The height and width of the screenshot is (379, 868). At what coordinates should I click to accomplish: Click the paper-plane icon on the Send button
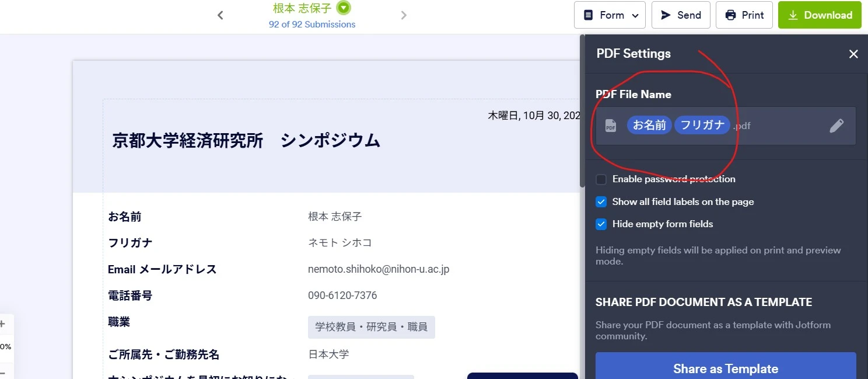(666, 15)
